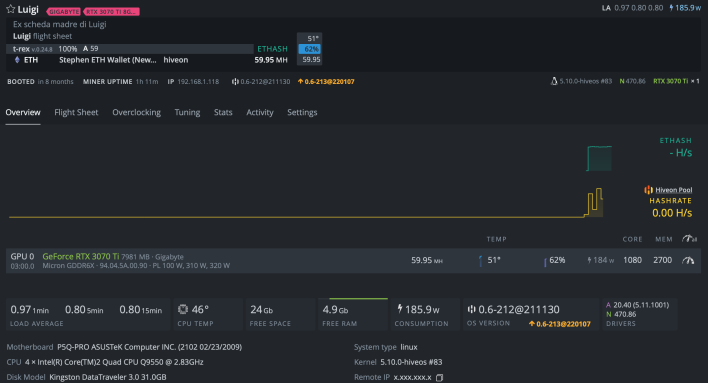Open the Activity tab
This screenshot has width=708, height=383.
(260, 112)
